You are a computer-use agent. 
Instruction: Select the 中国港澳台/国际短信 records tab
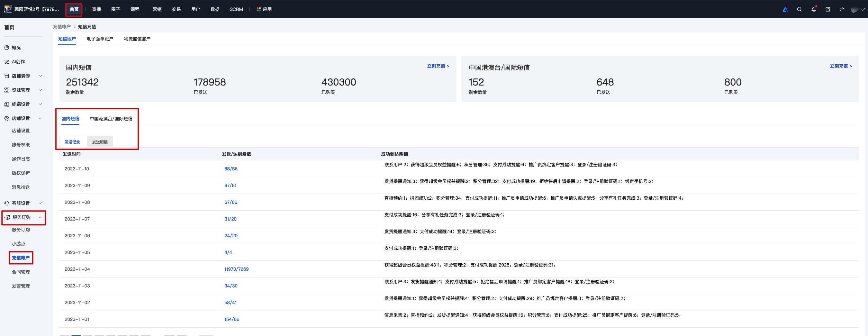(x=111, y=119)
